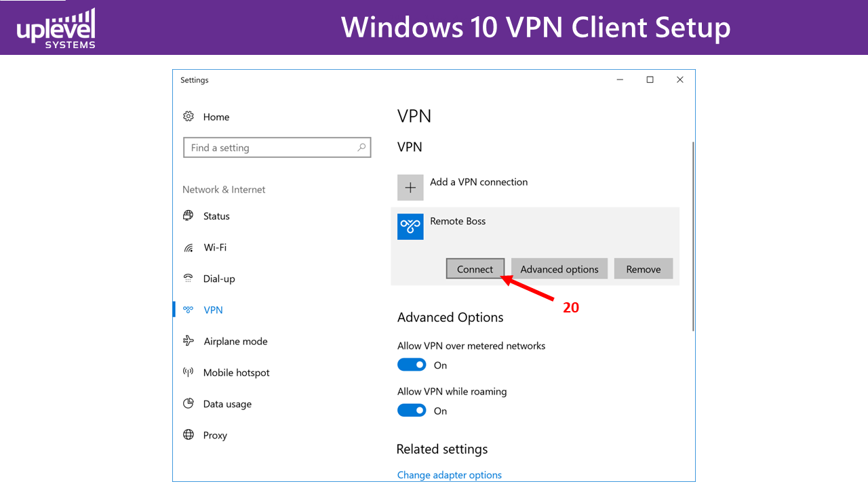868x488 pixels.
Task: Click Change adapter options link
Action: pyautogui.click(x=450, y=474)
